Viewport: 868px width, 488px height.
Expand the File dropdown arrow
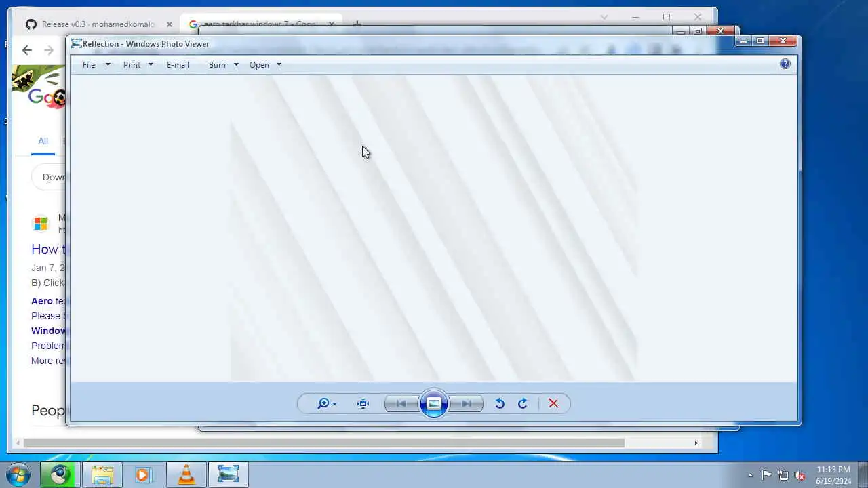107,65
